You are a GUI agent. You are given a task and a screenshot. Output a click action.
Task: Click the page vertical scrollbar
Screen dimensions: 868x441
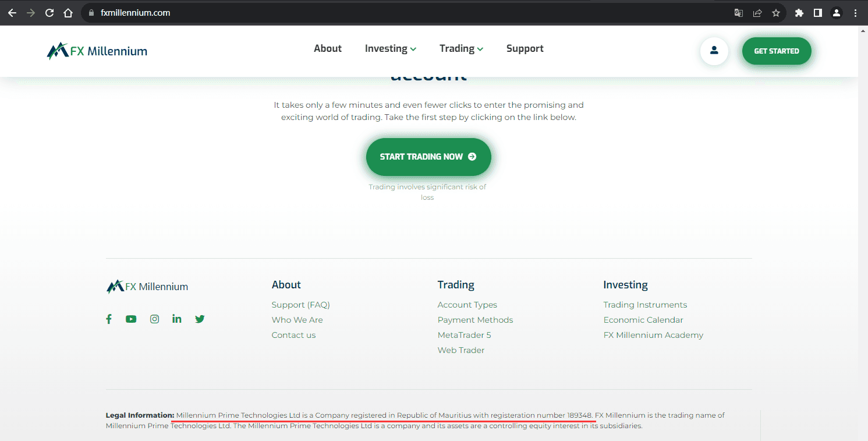[863, 233]
